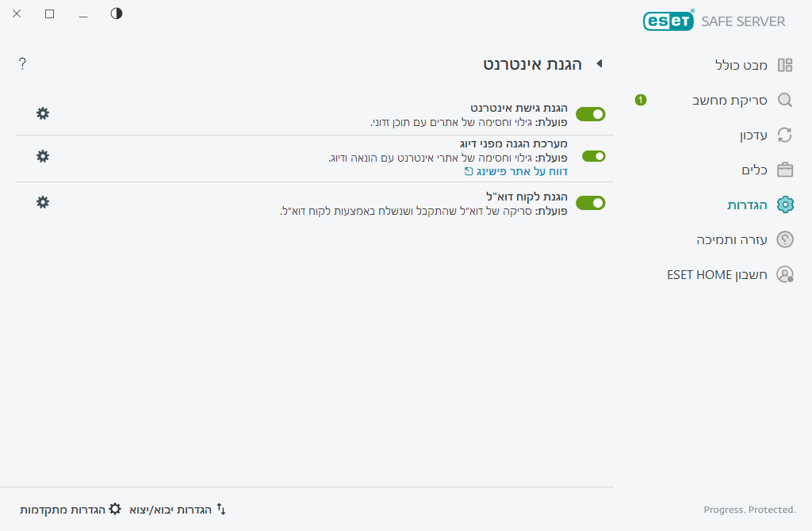The image size is (812, 531).
Task: Collapse Internet protection (הגנת אינטרנט) back arrow
Action: point(599,63)
